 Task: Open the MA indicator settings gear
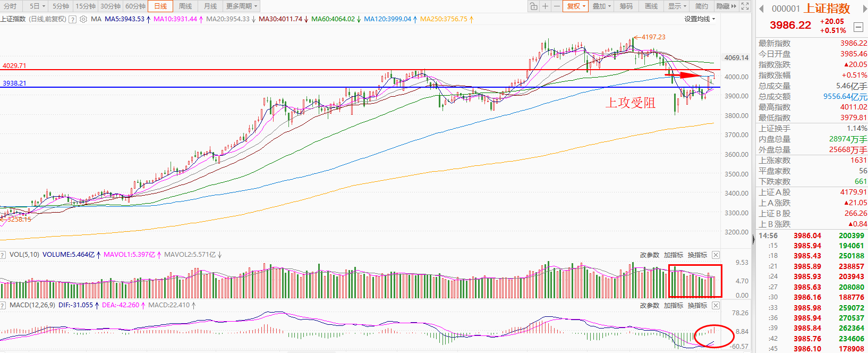pyautogui.click(x=83, y=19)
